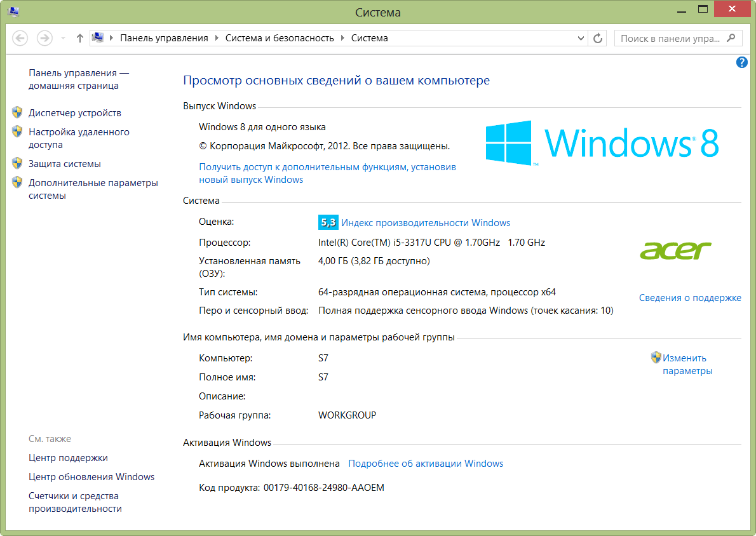Image resolution: width=756 pixels, height=536 pixels.
Task: Minimize the Система window
Action: point(681,11)
